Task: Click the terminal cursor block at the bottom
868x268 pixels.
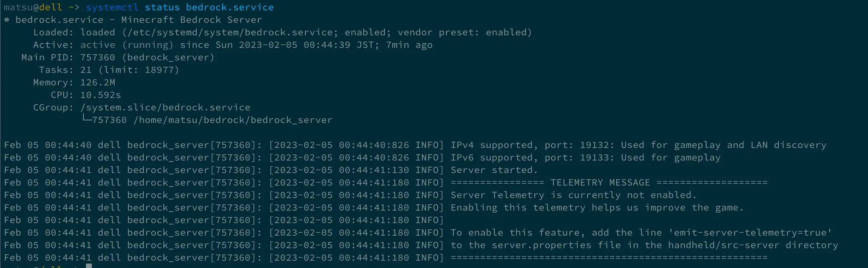Action: (89, 266)
